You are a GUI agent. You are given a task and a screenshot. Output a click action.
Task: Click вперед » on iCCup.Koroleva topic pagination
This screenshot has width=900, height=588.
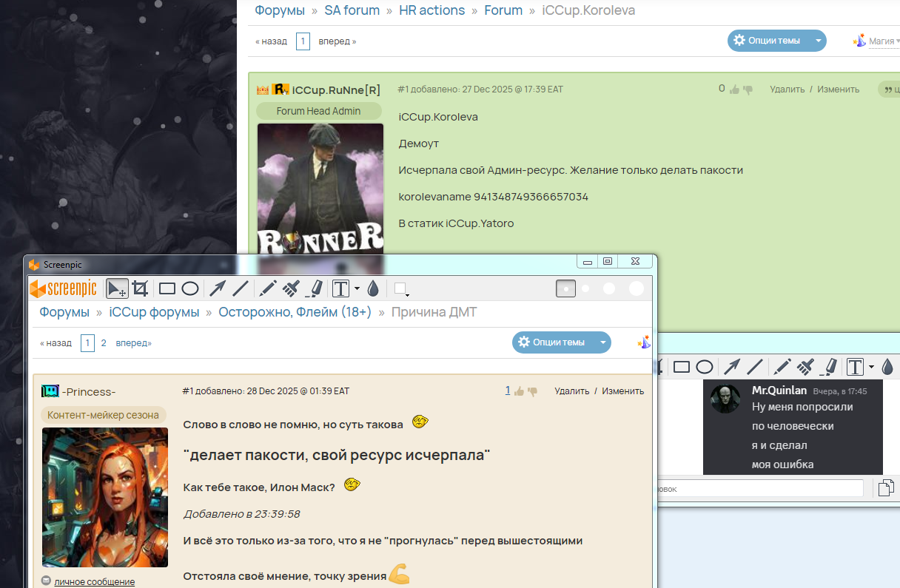[x=337, y=41]
